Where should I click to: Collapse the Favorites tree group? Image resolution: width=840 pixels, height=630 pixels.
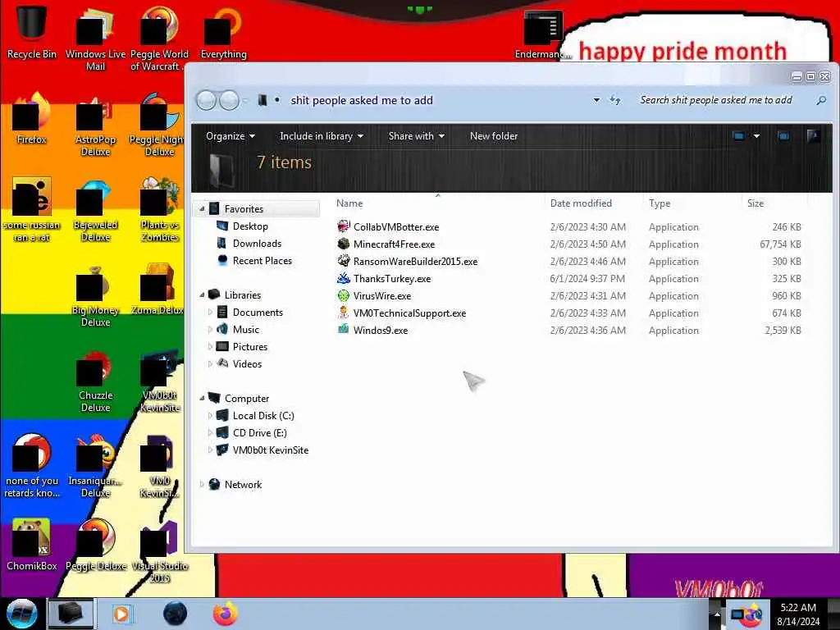[x=202, y=209]
